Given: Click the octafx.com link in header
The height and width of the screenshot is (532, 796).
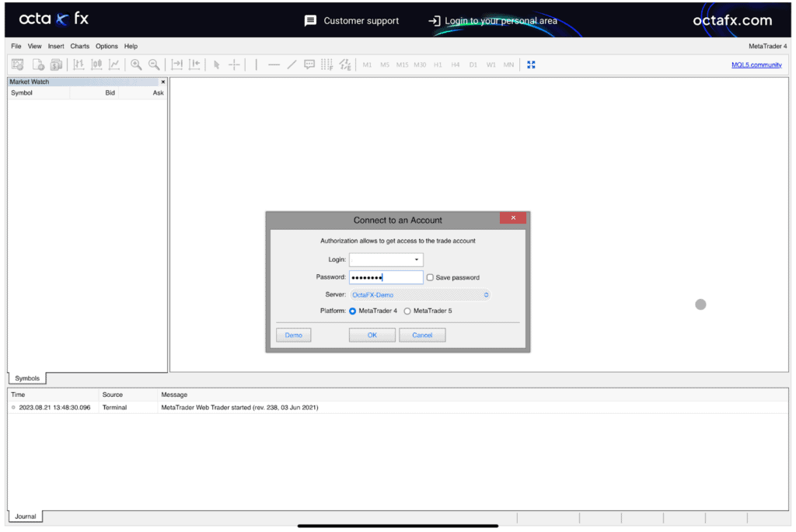Looking at the screenshot, I should click(x=732, y=20).
